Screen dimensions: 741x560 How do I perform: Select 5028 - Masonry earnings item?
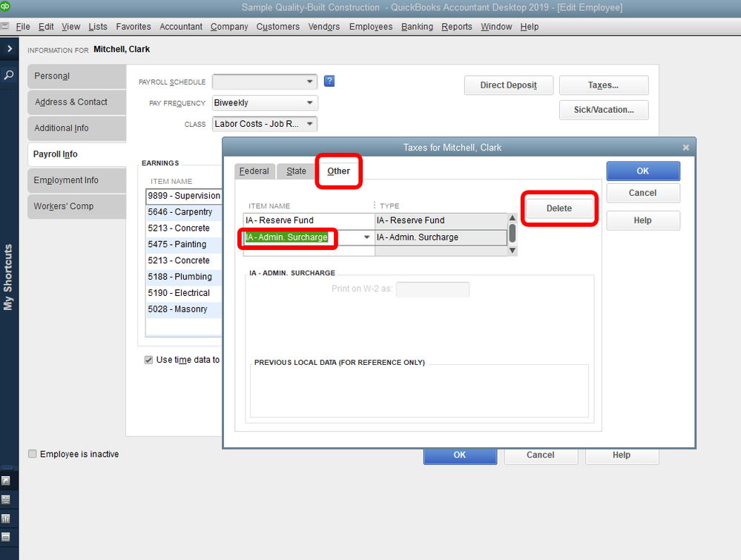click(184, 309)
